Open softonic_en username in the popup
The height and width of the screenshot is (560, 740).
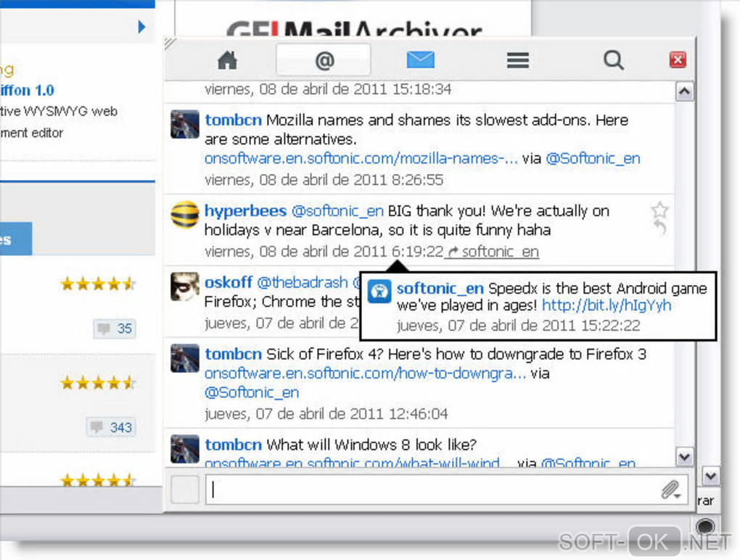[x=440, y=288]
